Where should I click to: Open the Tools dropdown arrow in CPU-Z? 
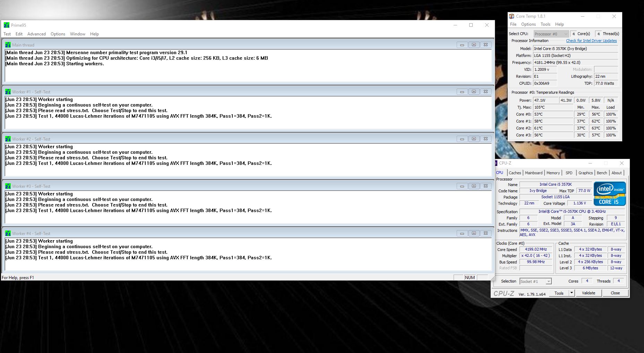(x=572, y=293)
